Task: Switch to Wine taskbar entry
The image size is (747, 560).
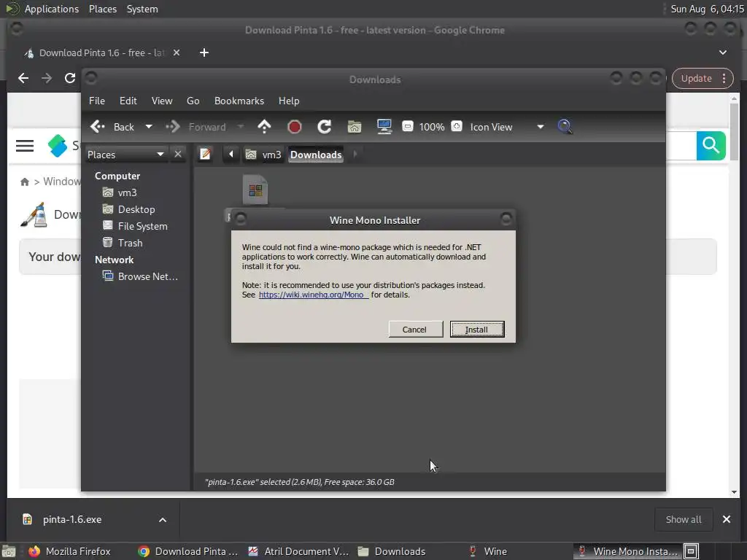Action: pyautogui.click(x=489, y=551)
